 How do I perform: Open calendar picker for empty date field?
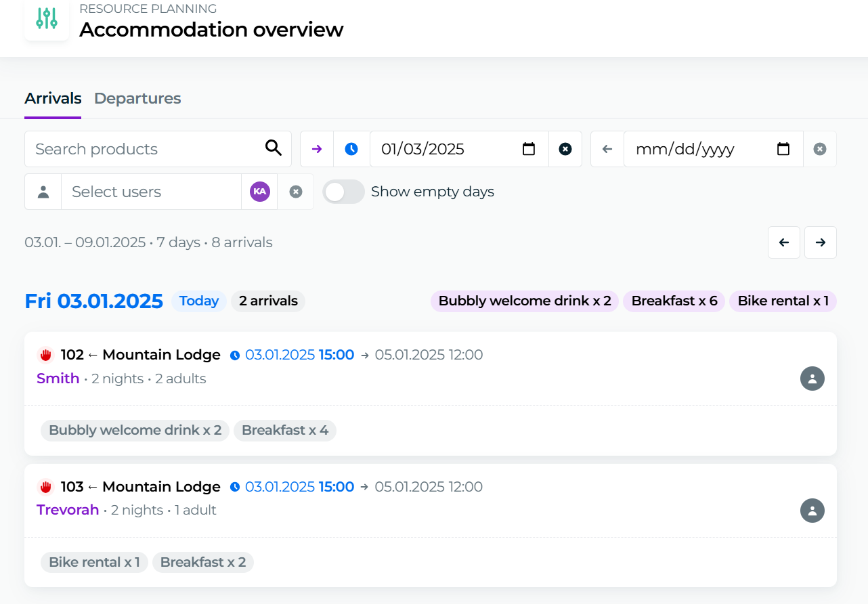click(783, 149)
